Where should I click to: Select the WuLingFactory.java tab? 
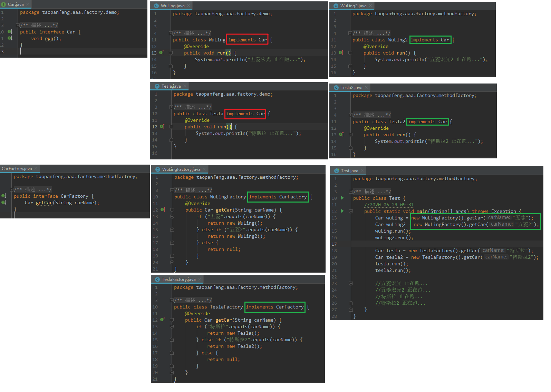coord(180,169)
